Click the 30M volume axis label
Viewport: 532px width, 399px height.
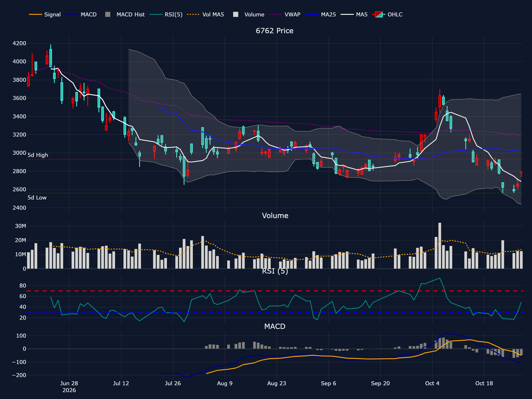pyautogui.click(x=20, y=226)
